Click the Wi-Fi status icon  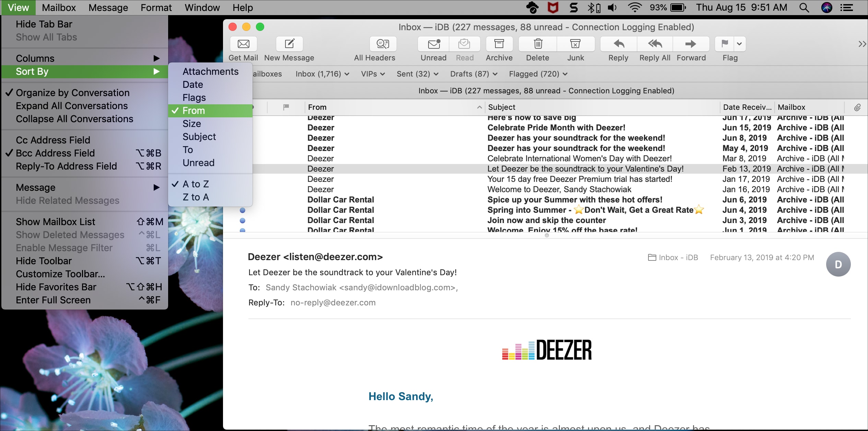coord(635,8)
